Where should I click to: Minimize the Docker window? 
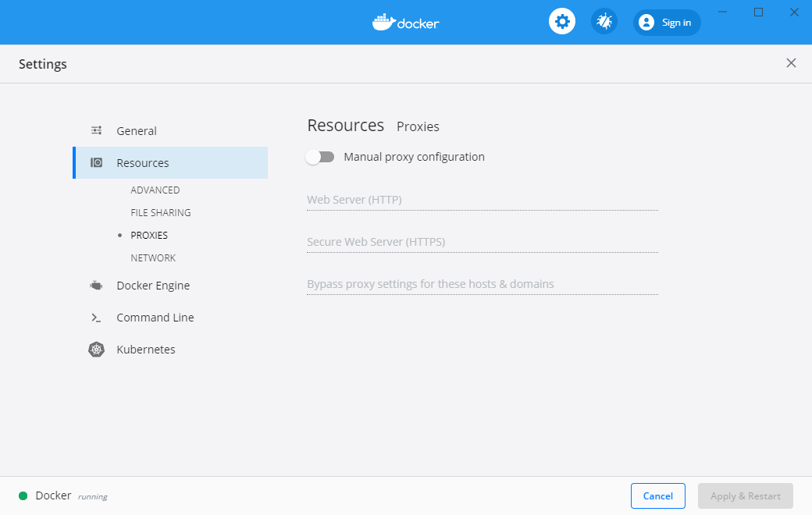click(x=722, y=12)
